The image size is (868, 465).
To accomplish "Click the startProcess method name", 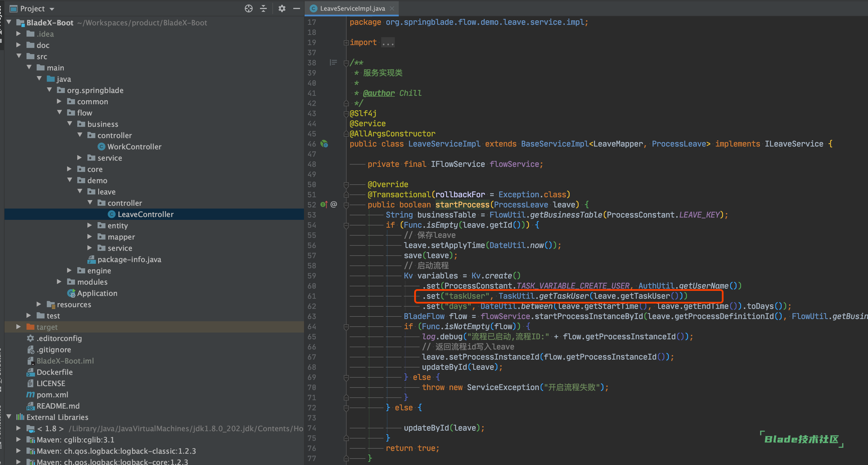I will [462, 204].
